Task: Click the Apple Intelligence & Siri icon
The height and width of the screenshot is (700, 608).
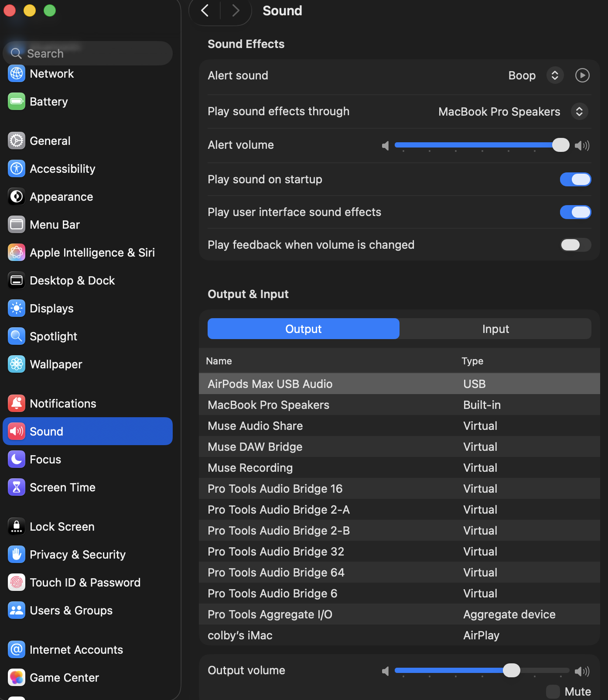Action: pos(17,253)
